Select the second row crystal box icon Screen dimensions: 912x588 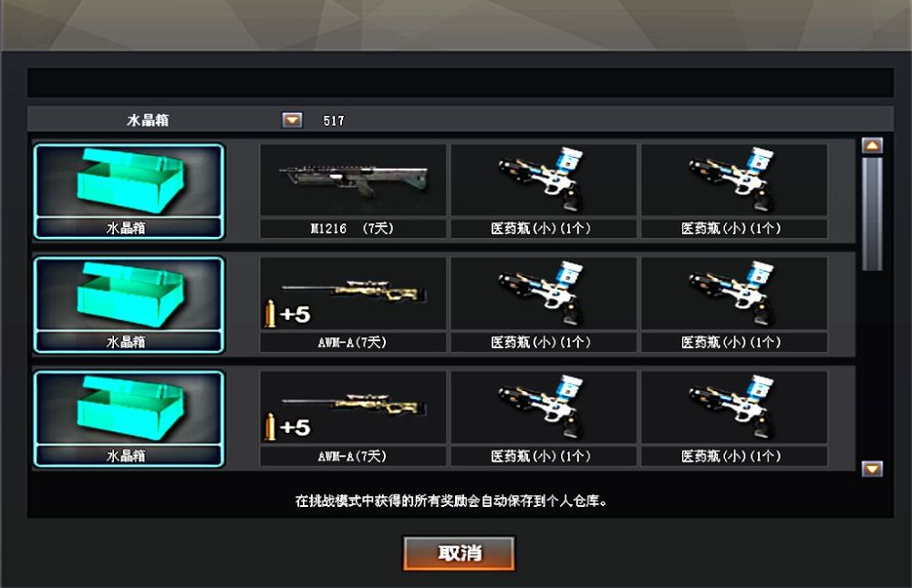click(x=129, y=304)
